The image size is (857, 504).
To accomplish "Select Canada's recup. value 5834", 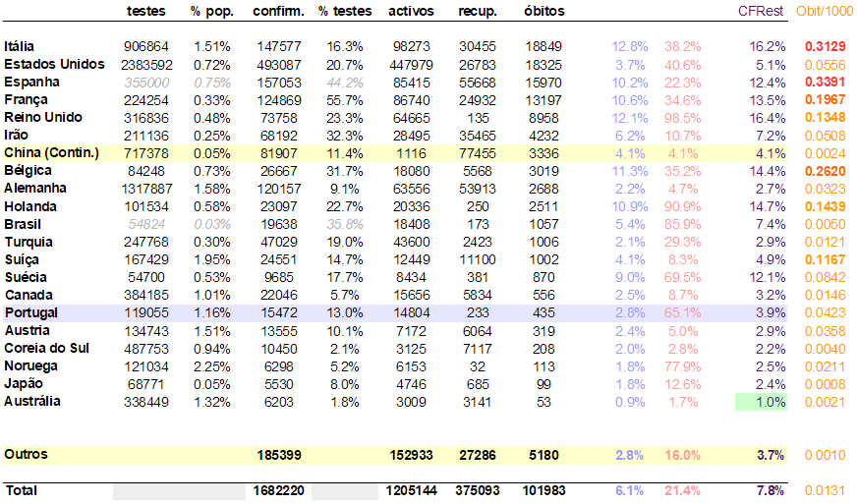I will tap(478, 295).
